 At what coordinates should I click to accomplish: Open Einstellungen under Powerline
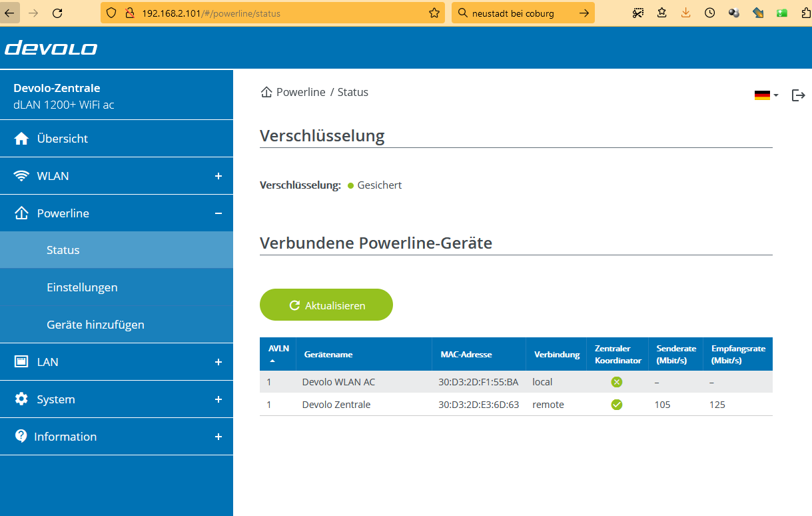coord(117,287)
